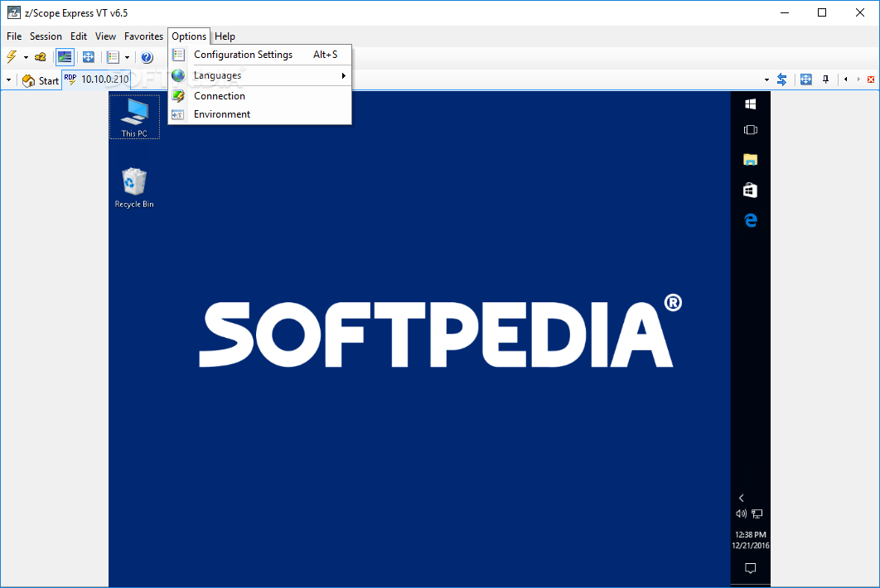Select the 10.10.0.210 RDP session tab

click(x=96, y=80)
